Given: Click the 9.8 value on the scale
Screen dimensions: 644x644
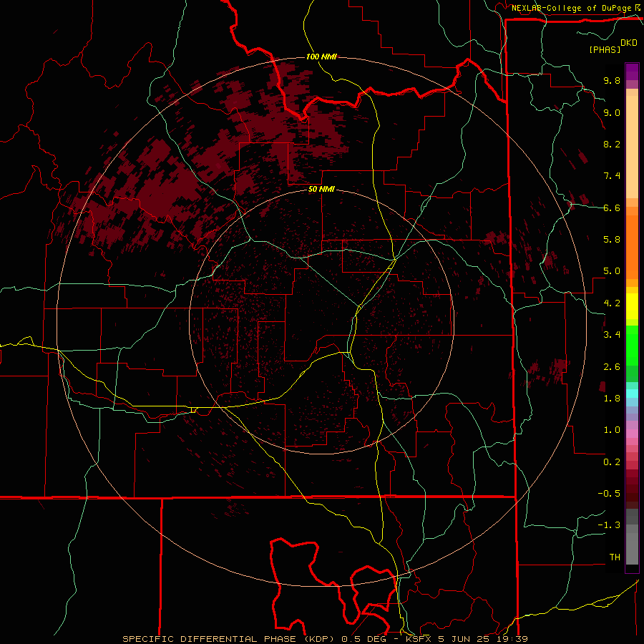Looking at the screenshot, I should click(x=612, y=80).
